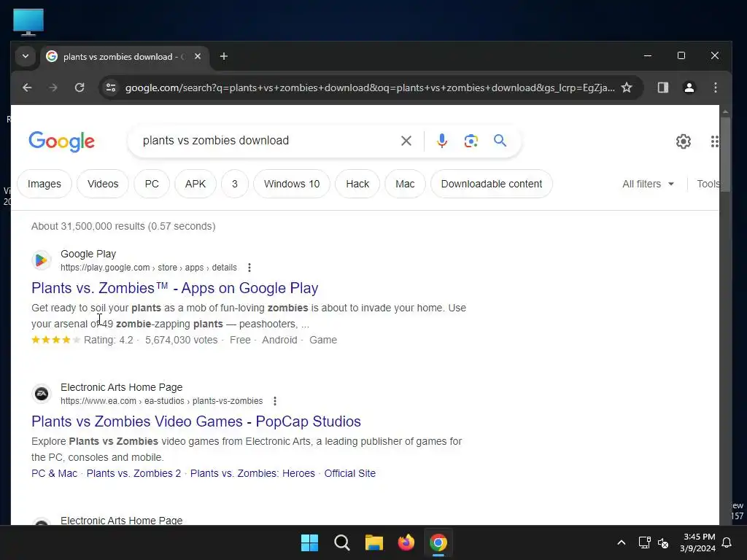Select the Windows 10 filter chip

(292, 184)
